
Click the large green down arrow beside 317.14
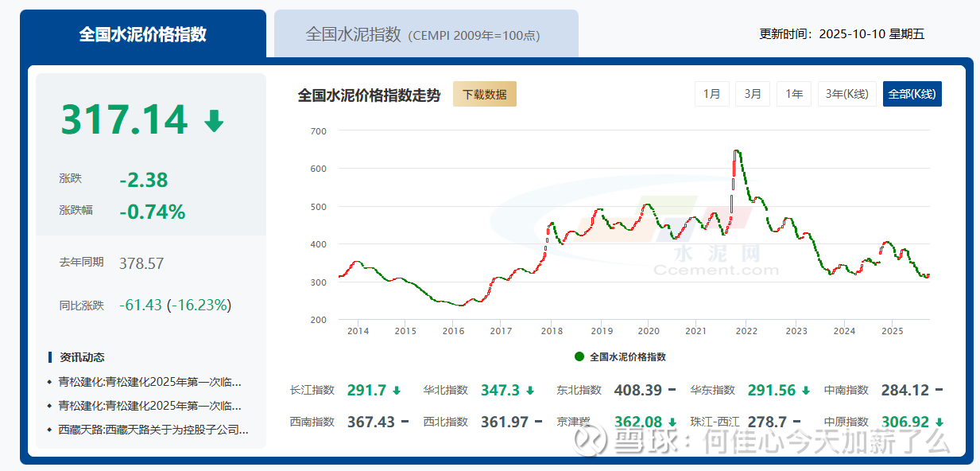pyautogui.click(x=214, y=121)
